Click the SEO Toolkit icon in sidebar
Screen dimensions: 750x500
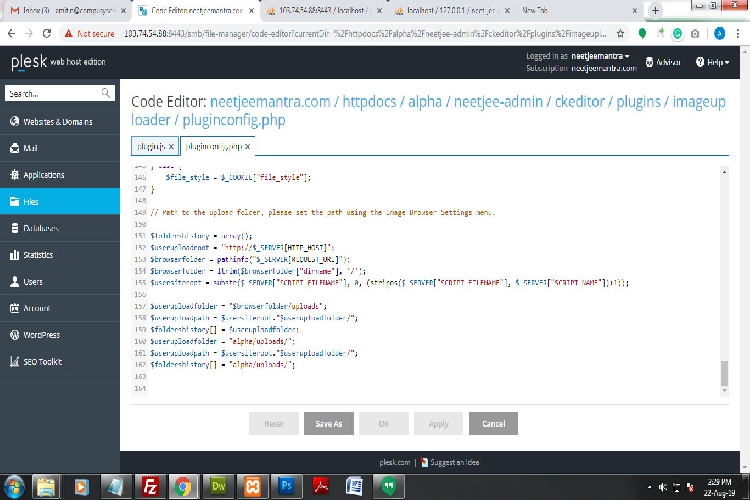pyautogui.click(x=15, y=362)
